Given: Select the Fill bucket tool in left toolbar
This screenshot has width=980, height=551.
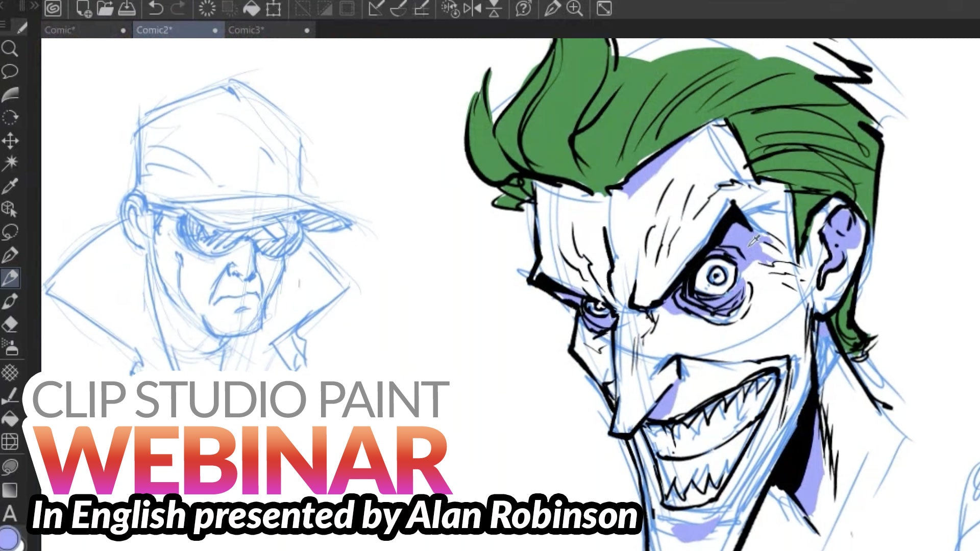Looking at the screenshot, I should click(10, 419).
